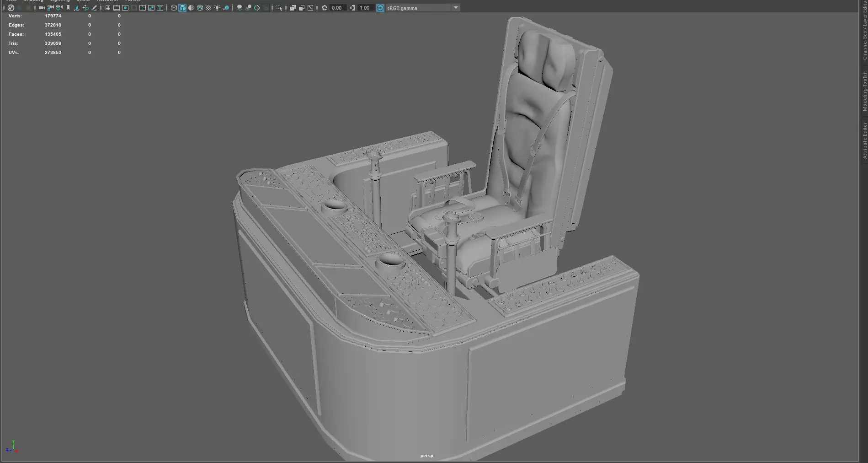This screenshot has width=868, height=463.
Task: Click the Gamma reset icon
Action: click(x=352, y=8)
